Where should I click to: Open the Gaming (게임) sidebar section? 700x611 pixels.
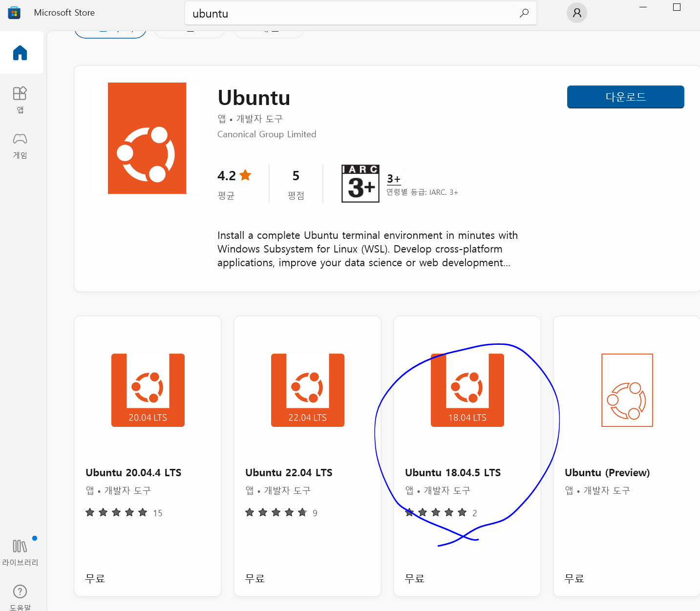click(20, 146)
